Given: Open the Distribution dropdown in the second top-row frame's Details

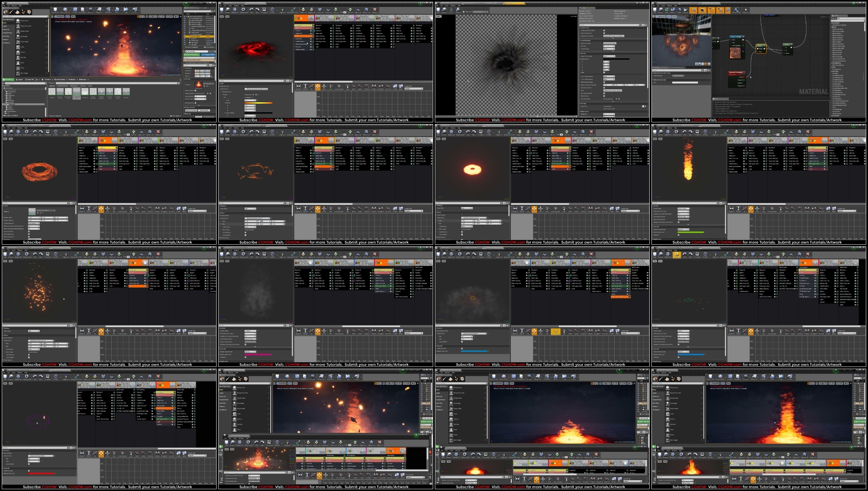Looking at the screenshot, I should pyautogui.click(x=256, y=89).
